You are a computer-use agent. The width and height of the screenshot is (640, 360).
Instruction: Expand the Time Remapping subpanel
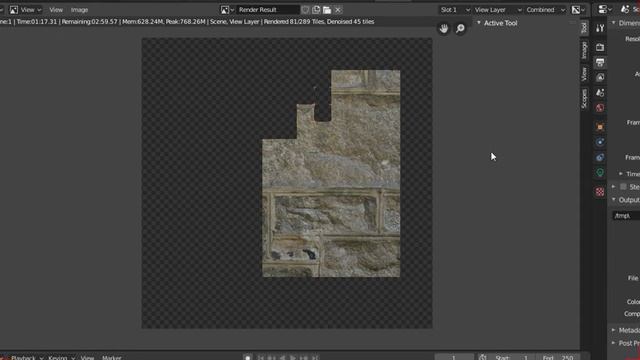[620, 174]
